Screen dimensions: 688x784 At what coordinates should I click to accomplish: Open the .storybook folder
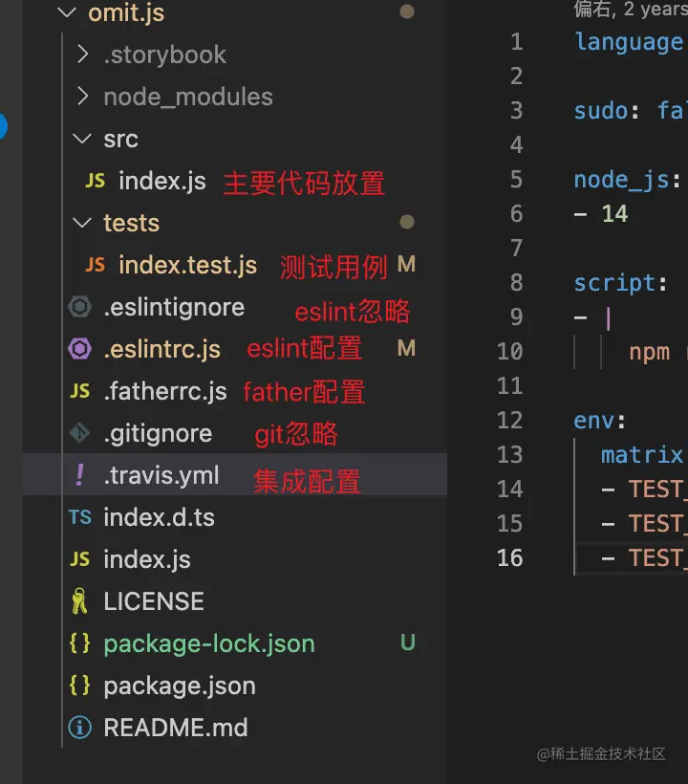[x=165, y=54]
